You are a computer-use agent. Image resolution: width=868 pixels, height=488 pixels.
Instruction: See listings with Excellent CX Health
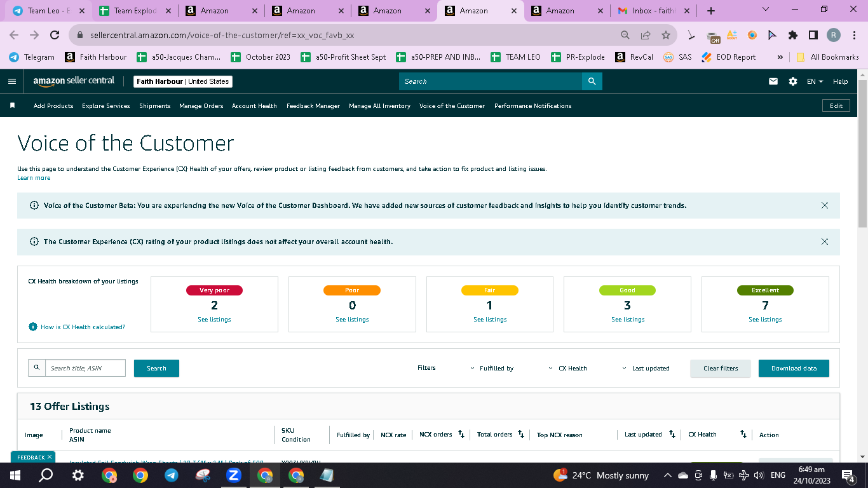[765, 320]
